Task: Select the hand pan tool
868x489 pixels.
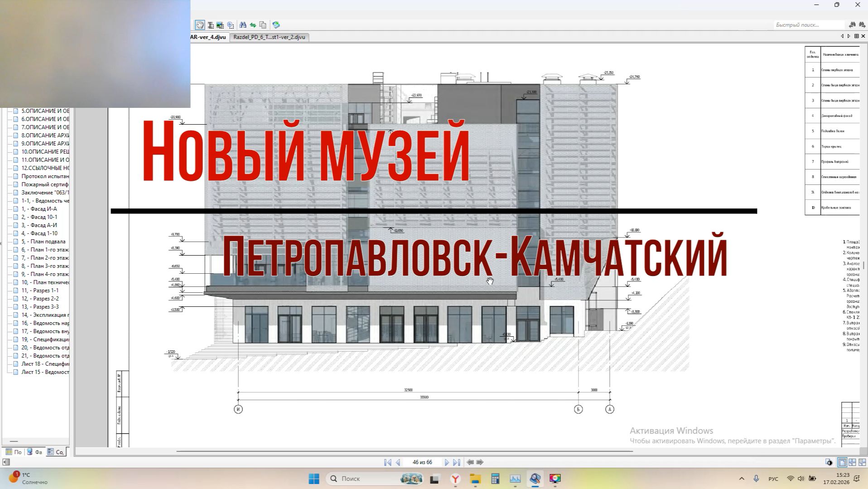Action: (x=200, y=25)
